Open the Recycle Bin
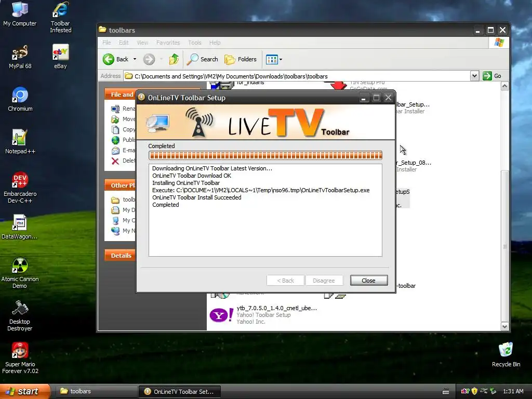Screen dimensions: 532x399 506,354
